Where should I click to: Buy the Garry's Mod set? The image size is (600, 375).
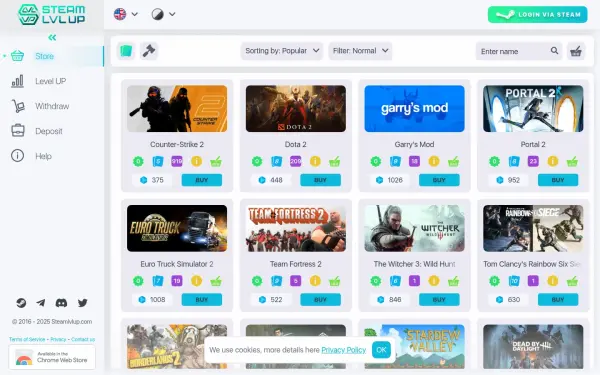click(x=439, y=180)
